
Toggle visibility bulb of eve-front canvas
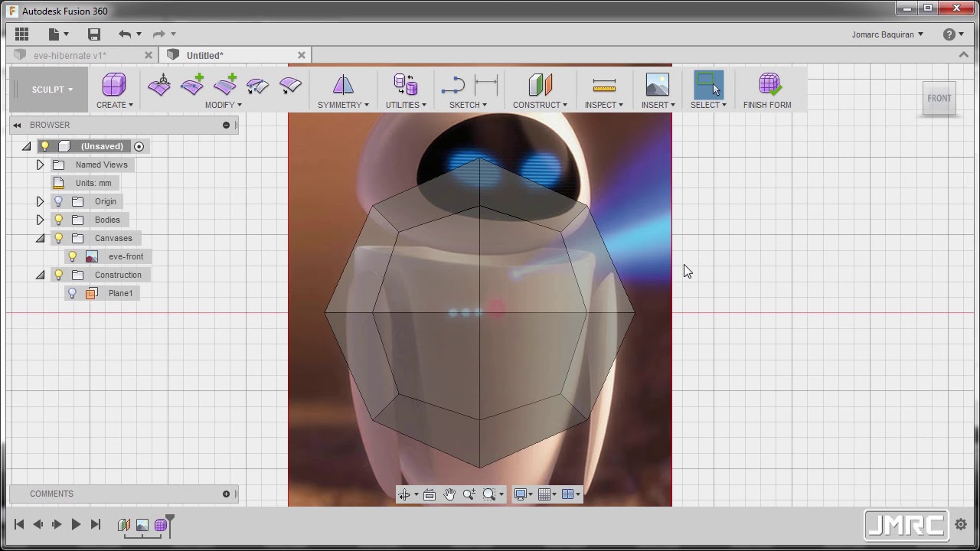point(72,256)
